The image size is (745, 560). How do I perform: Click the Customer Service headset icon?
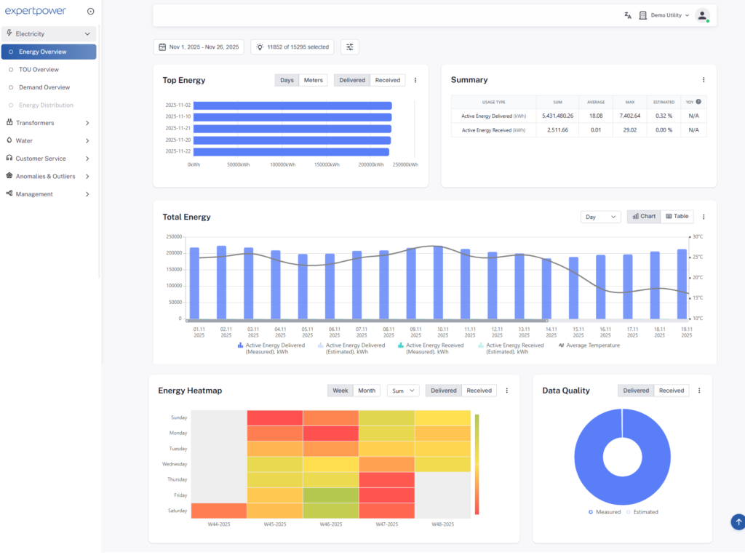[x=9, y=158]
